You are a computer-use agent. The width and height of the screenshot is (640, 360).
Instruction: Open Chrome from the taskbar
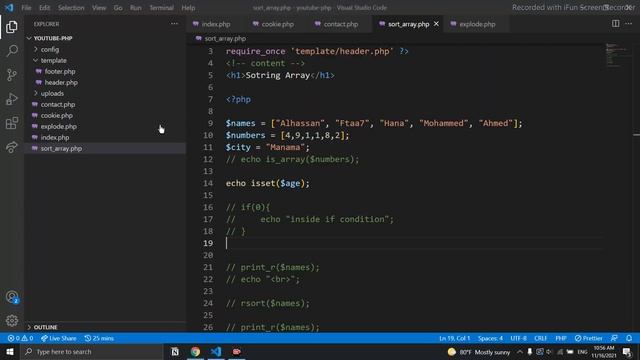pyautogui.click(x=196, y=351)
